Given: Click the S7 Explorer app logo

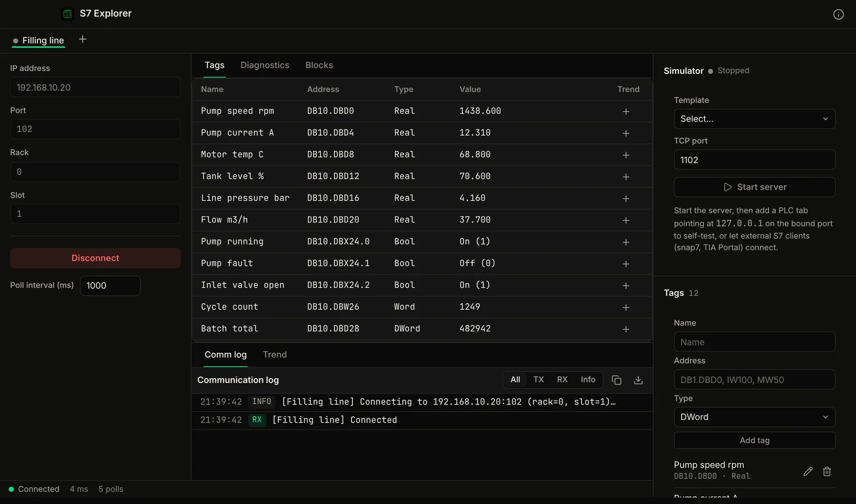Looking at the screenshot, I should tap(67, 14).
